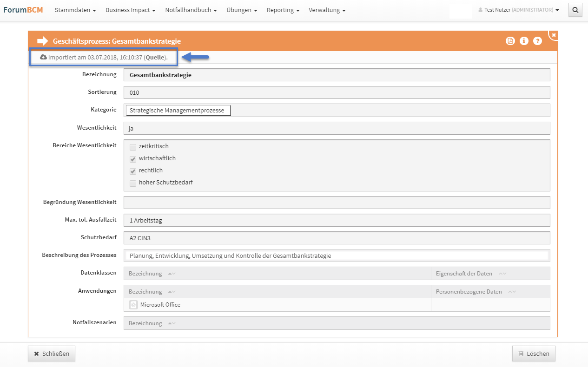The height and width of the screenshot is (367, 588).
Task: Open the info icon in orange header
Action: click(x=524, y=41)
